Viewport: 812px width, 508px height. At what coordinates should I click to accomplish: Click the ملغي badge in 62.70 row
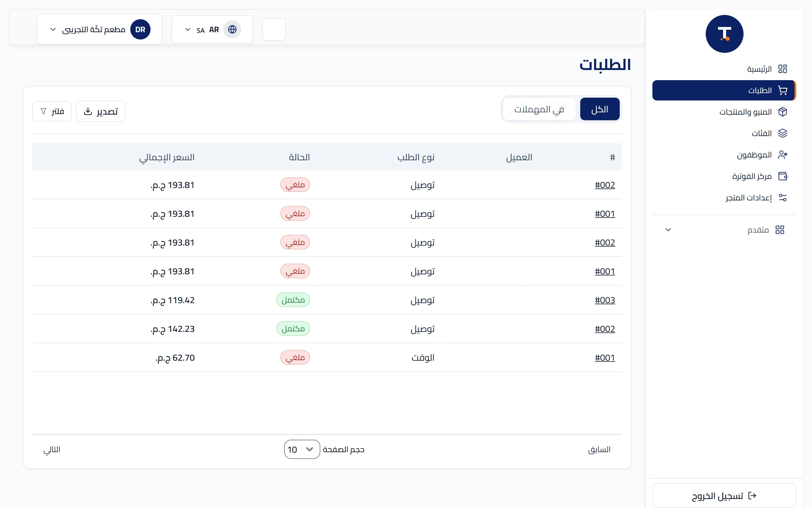(295, 357)
